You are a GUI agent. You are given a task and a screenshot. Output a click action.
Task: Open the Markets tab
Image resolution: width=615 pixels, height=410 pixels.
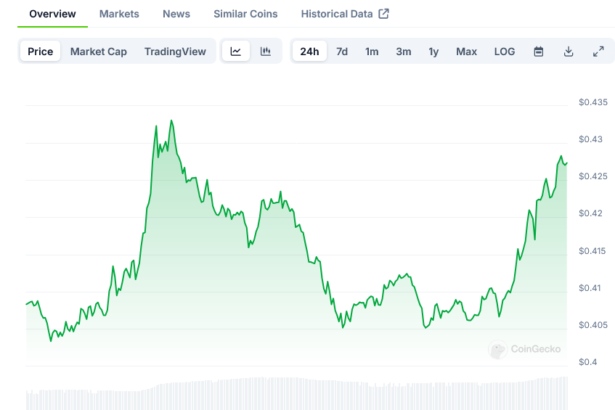119,14
